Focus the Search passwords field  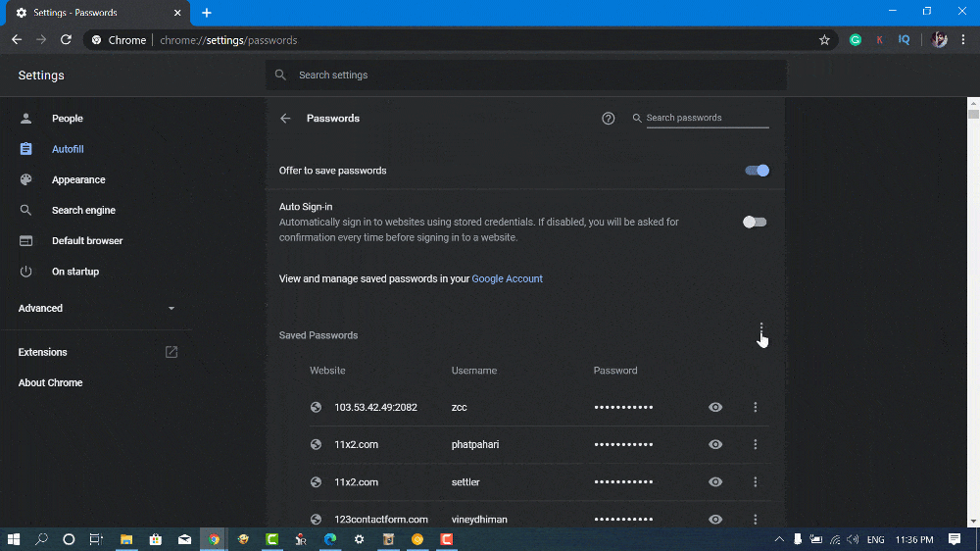[x=707, y=118]
